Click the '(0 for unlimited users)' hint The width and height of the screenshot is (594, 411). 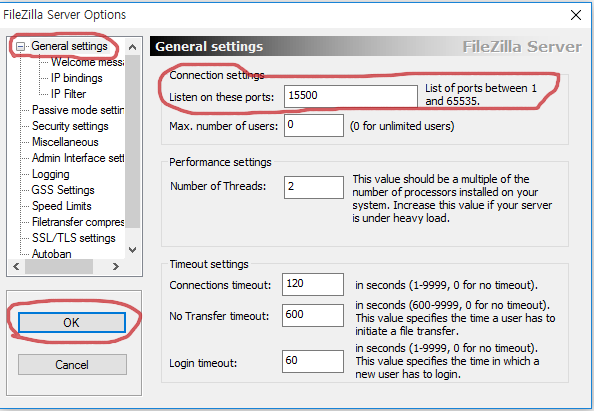click(402, 126)
